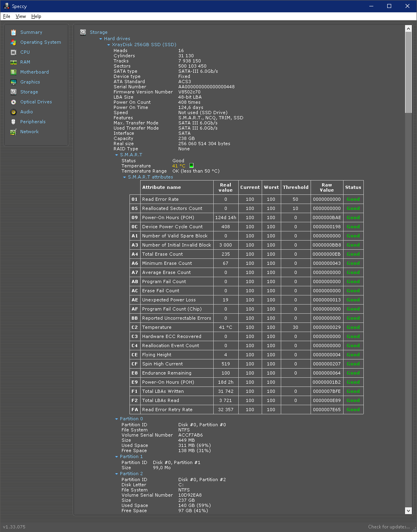Collapse the S.M.A.R.T attributes table
This screenshot has width=417, height=532.
point(124,177)
